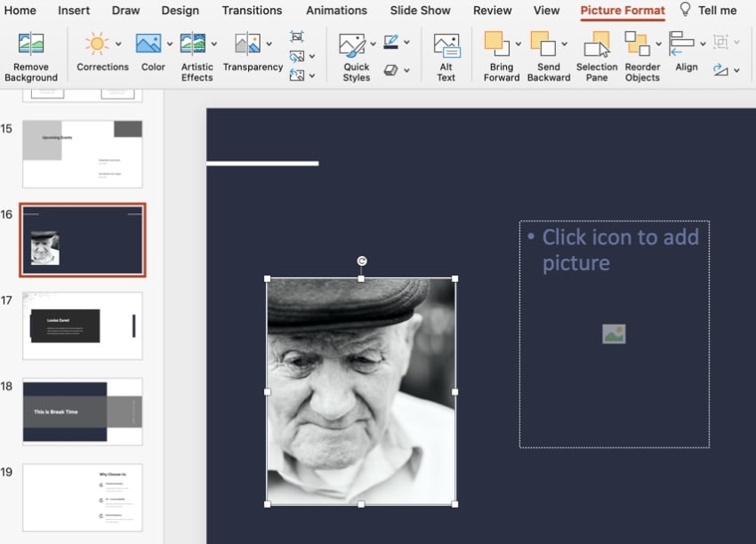
Task: Open the Design ribbon tab
Action: 180,11
